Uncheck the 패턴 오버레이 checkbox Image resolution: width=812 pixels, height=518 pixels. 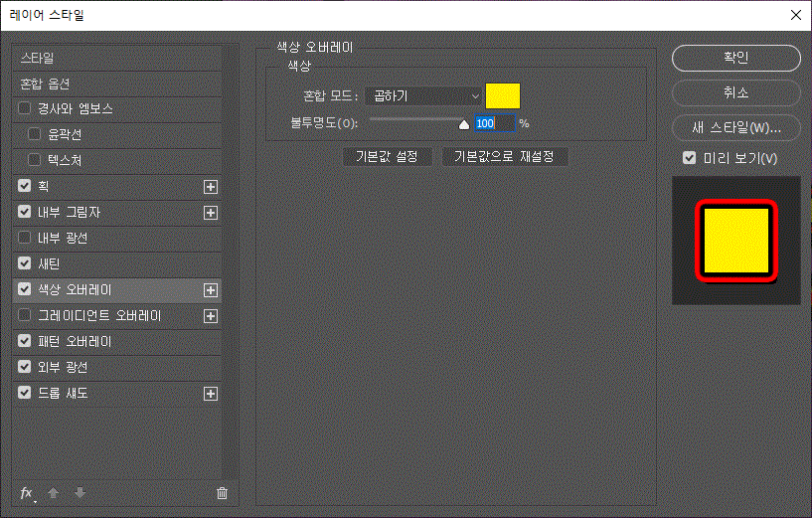click(x=24, y=341)
